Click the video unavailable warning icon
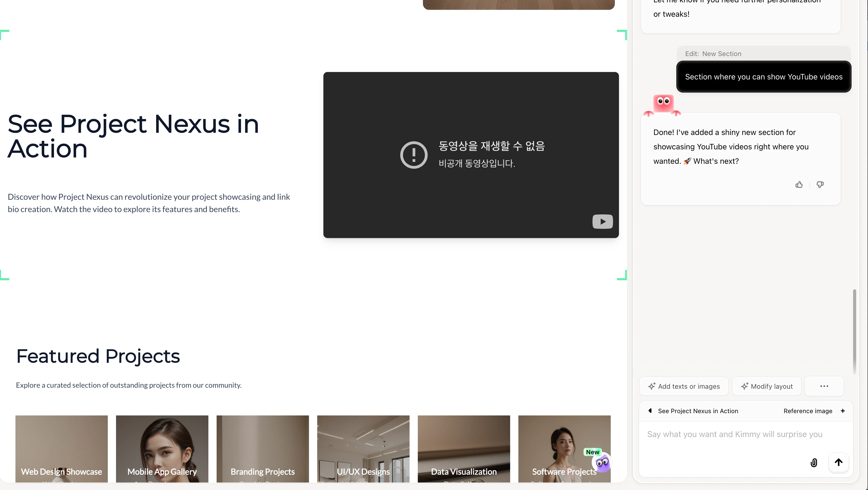The image size is (868, 490). 414,155
